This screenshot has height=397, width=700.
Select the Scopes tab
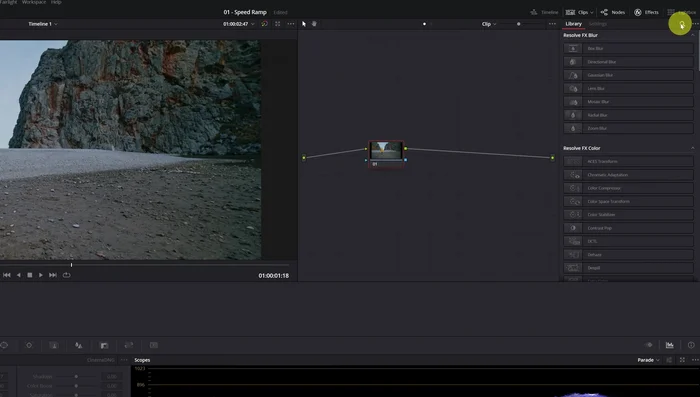142,360
